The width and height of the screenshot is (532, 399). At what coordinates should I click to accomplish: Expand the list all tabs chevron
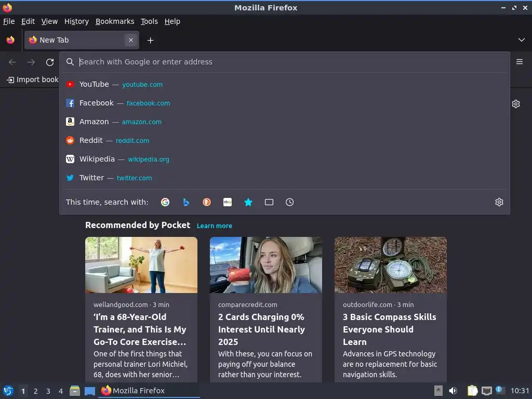tap(522, 40)
